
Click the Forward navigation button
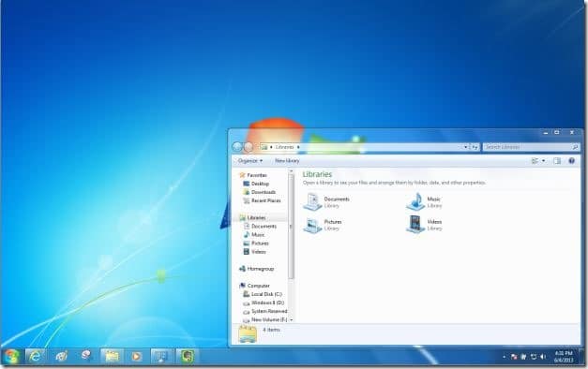coord(249,147)
